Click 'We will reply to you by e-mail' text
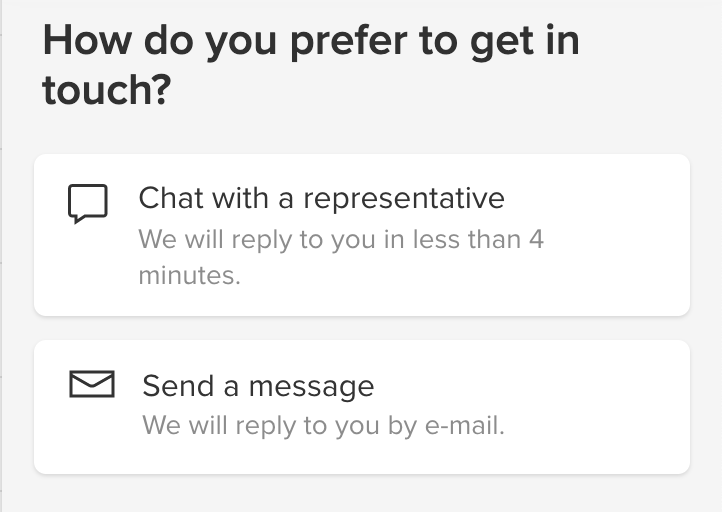Viewport: 722px width, 512px height. [x=323, y=426]
